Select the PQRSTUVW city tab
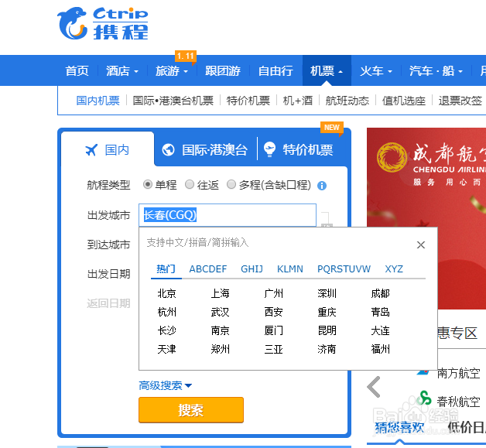Image resolution: width=486 pixels, height=448 pixels. pos(344,269)
